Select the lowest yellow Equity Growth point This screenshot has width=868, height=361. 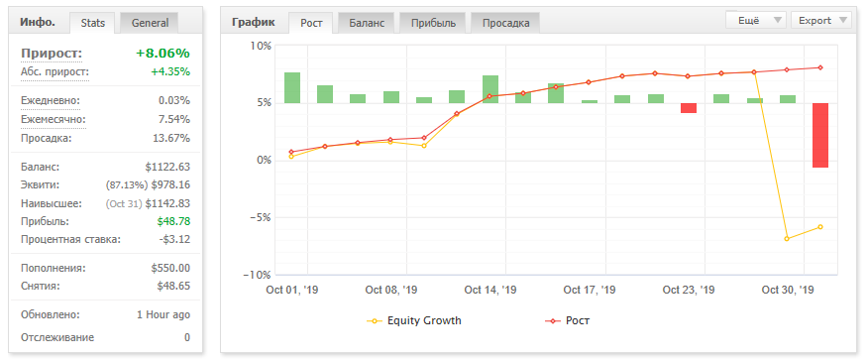click(787, 239)
